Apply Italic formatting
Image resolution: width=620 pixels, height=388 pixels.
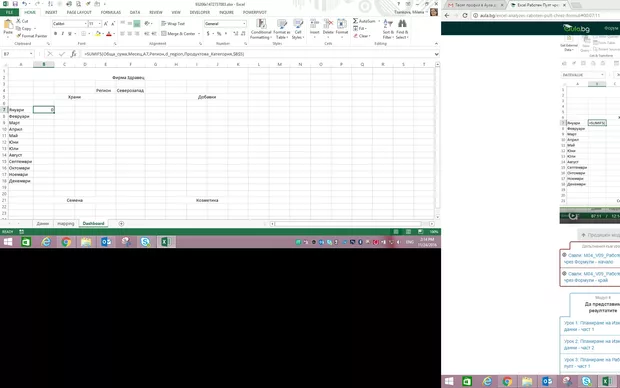(62, 34)
